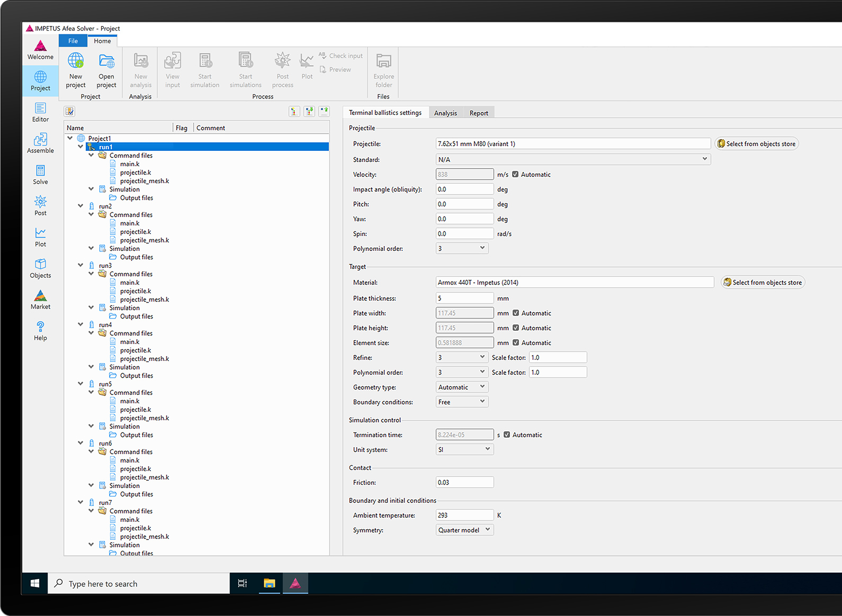Select Terminal ballistics settings tab
The height and width of the screenshot is (616, 842).
(x=385, y=113)
